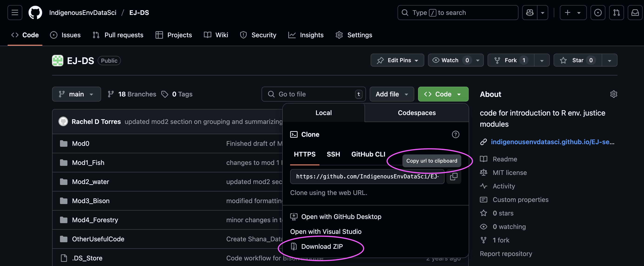Open the Copilot chat icon

click(x=530, y=13)
